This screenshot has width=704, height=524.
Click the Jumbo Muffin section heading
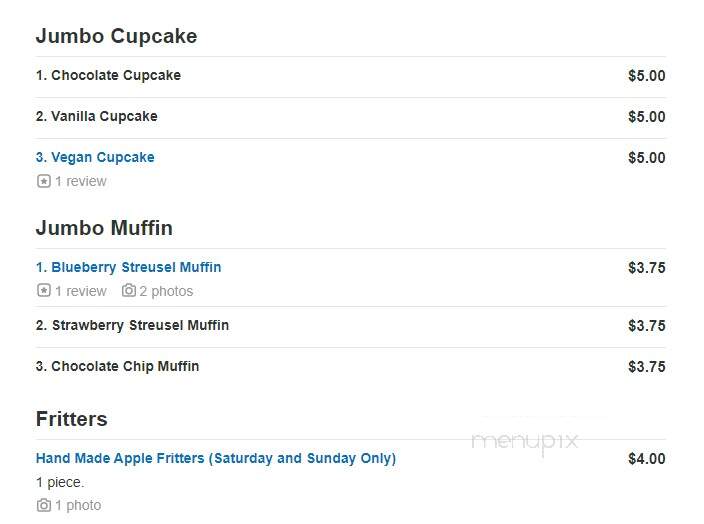point(104,228)
